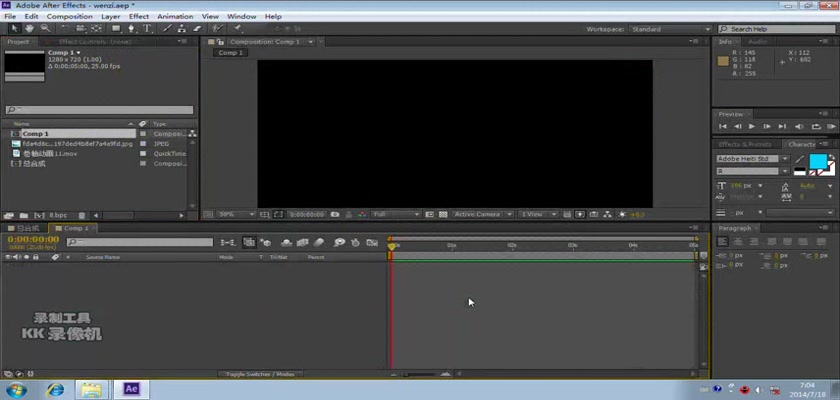Click the cyan fill color swatch
Image resolution: width=840 pixels, height=400 pixels.
818,161
